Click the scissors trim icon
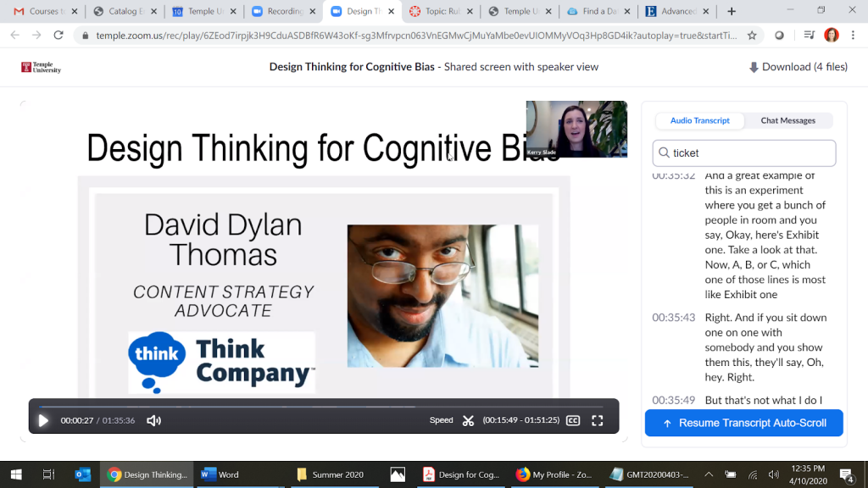868x488 pixels. (468, 420)
